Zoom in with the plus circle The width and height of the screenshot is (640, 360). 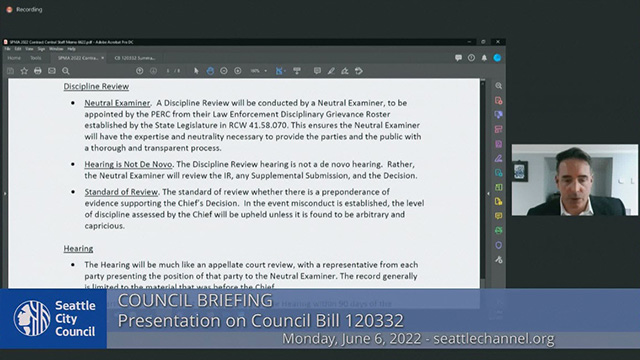(x=238, y=71)
